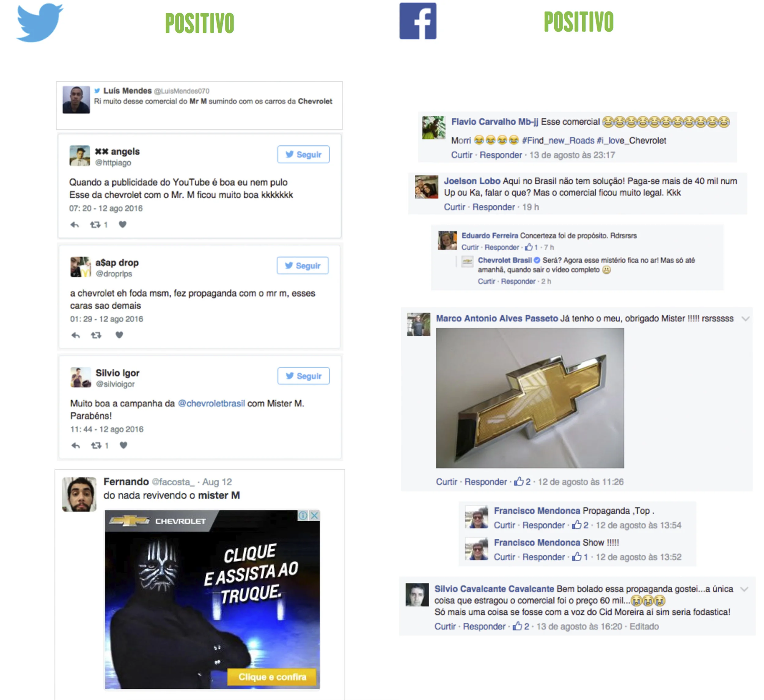Screen dimensions: 764x700
Task: Click the yellow Clique e confira button
Action: pos(272,677)
